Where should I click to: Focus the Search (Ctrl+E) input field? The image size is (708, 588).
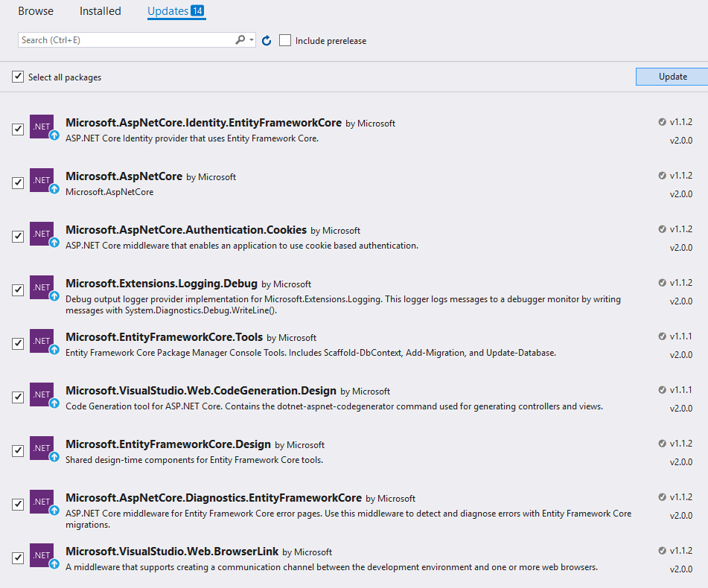pyautogui.click(x=127, y=40)
